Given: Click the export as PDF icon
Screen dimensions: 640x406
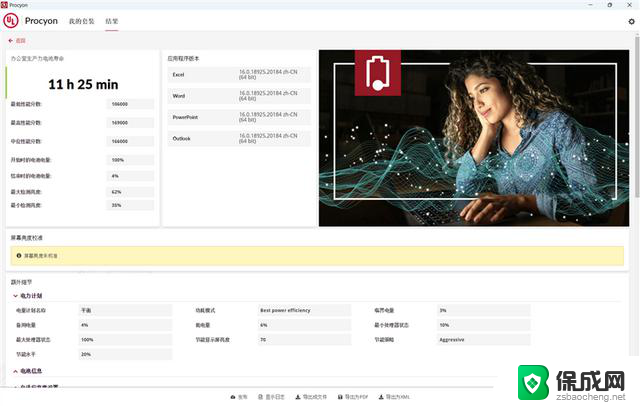Looking at the screenshot, I should [x=340, y=397].
